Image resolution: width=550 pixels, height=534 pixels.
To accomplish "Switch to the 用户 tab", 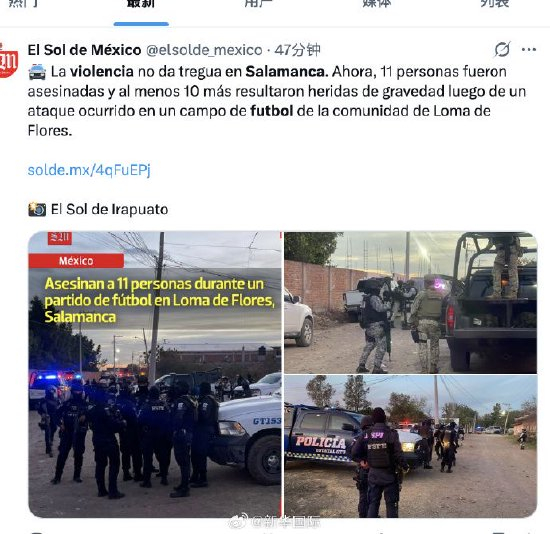I will coord(259,4).
